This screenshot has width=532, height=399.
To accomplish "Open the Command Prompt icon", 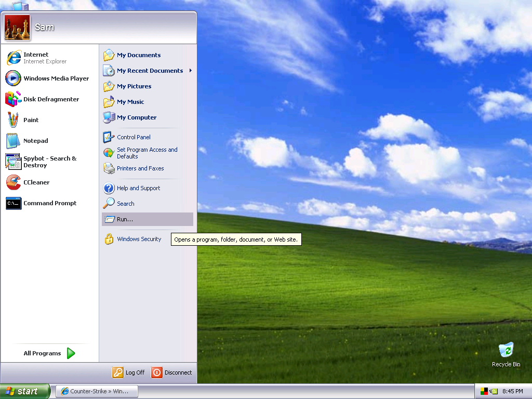I will click(x=13, y=203).
